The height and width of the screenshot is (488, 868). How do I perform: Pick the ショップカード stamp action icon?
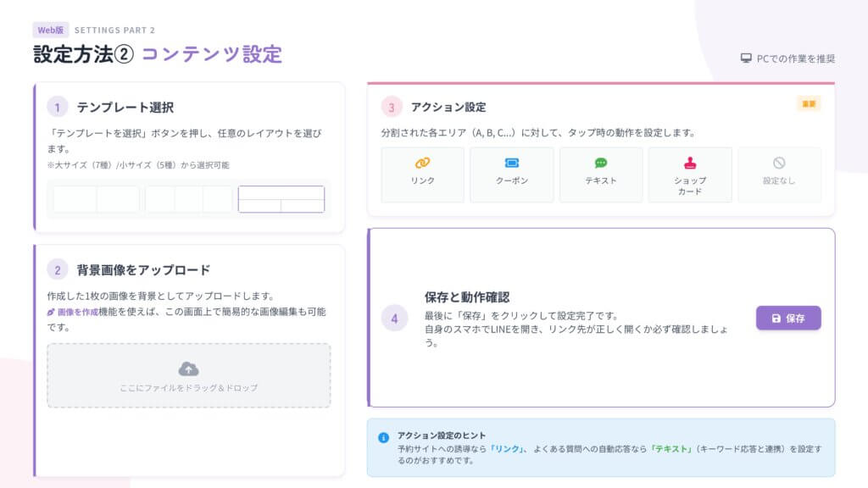tap(691, 163)
